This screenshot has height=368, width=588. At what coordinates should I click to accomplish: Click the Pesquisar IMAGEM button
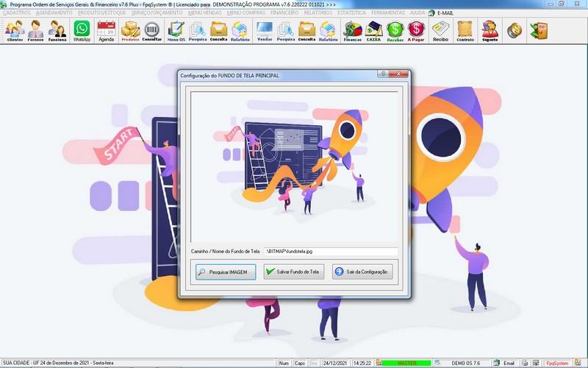click(x=226, y=272)
